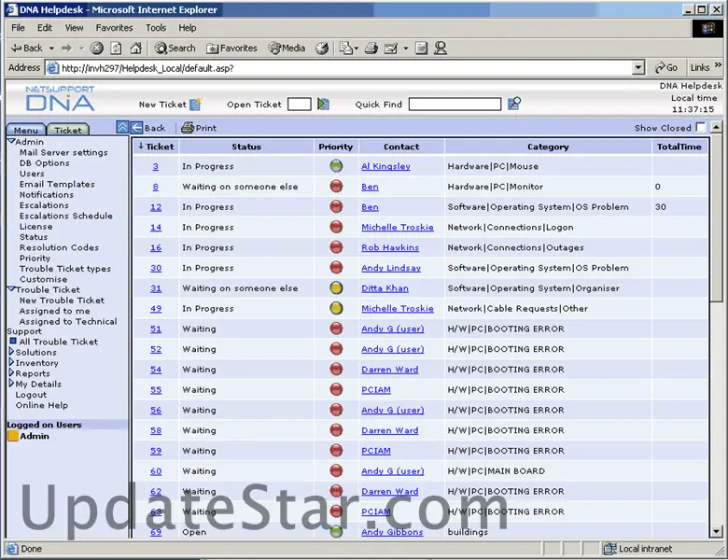728x560 pixels.
Task: Click the All Trouble Ticket square icon
Action: (13, 341)
